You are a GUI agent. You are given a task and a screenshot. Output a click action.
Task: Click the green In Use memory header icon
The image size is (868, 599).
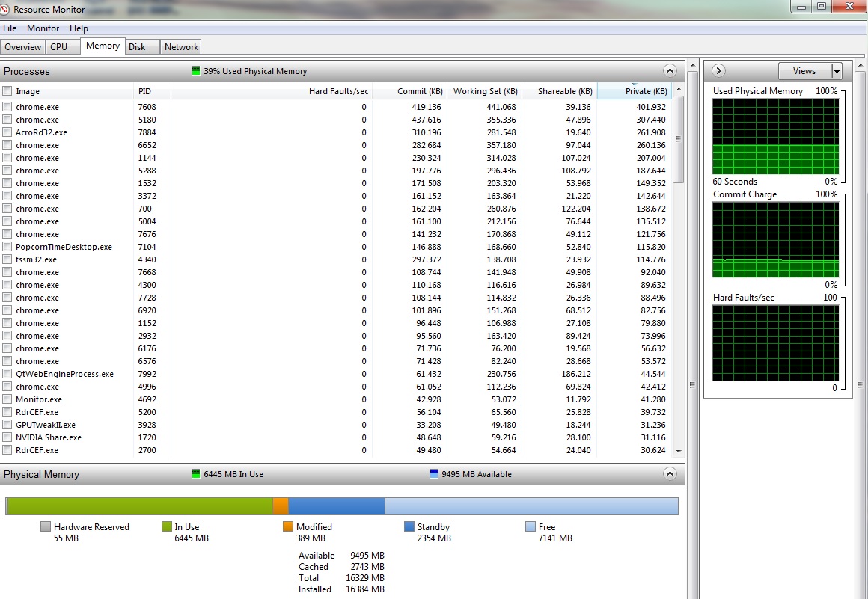point(196,474)
